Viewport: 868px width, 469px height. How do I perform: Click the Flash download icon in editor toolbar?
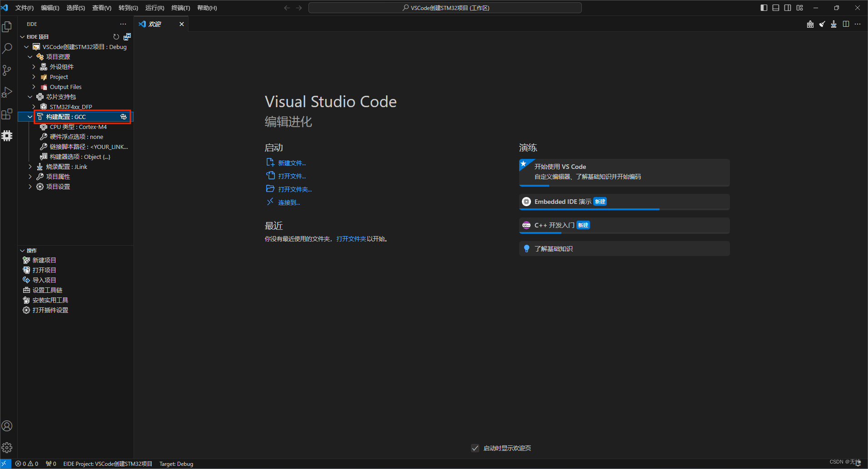coord(834,24)
